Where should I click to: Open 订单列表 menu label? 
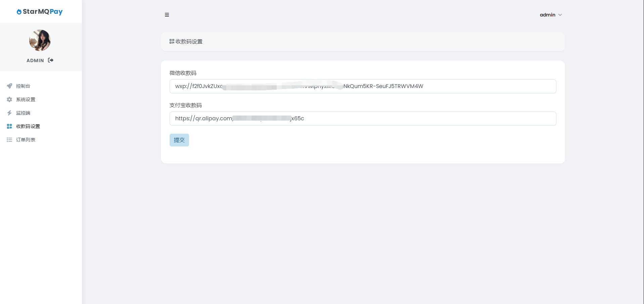click(26, 140)
